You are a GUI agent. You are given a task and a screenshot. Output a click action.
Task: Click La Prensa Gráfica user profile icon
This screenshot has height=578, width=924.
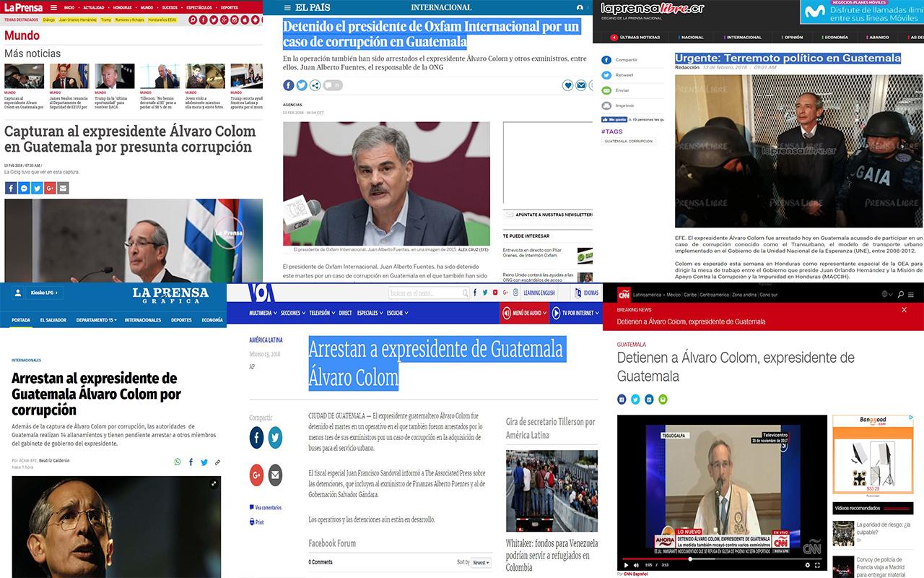(18, 293)
